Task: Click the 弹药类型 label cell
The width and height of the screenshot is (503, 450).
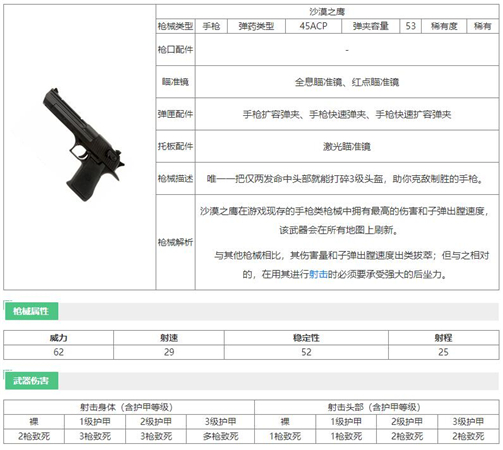Action: [256, 26]
